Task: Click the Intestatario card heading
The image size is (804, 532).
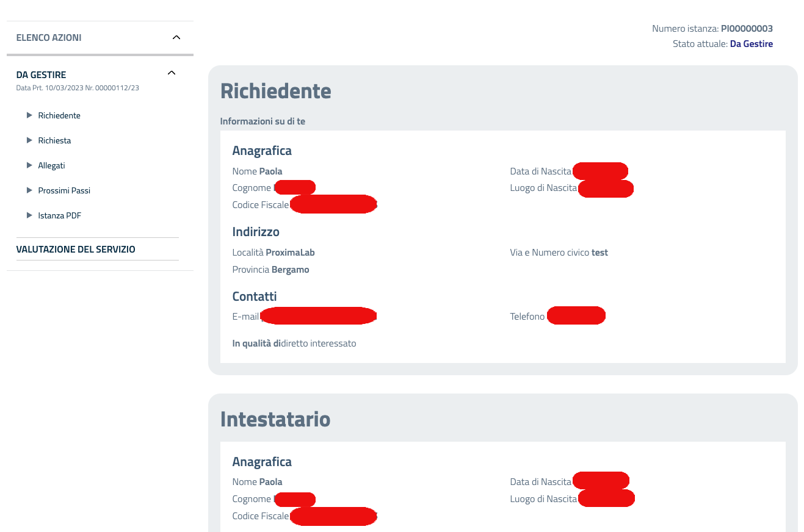Action: point(275,419)
